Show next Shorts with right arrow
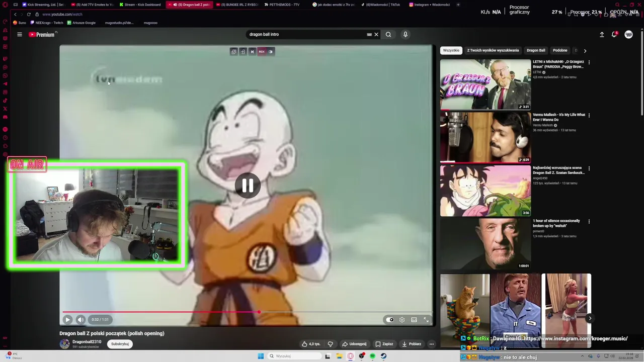The width and height of the screenshot is (644, 362). coord(590,318)
